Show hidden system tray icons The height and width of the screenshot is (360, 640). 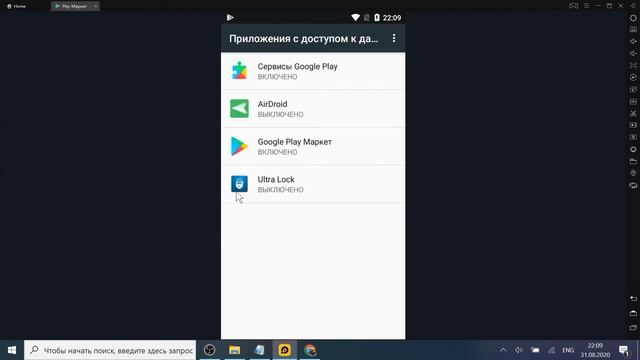coord(503,350)
